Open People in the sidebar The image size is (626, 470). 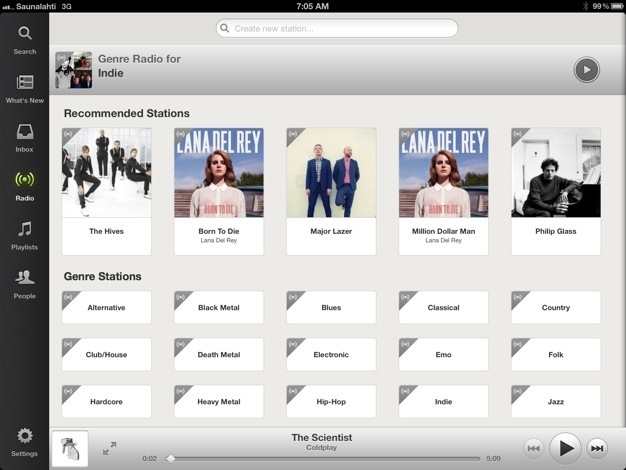point(25,285)
